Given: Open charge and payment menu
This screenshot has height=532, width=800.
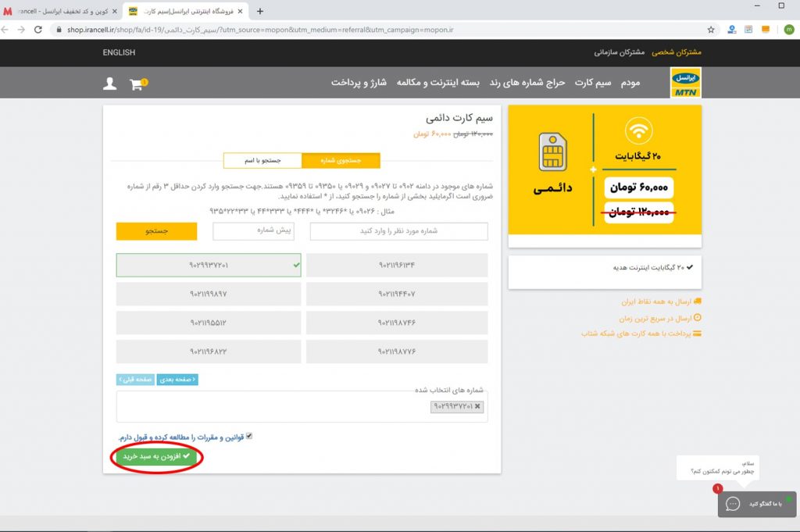Looking at the screenshot, I should coord(359,83).
